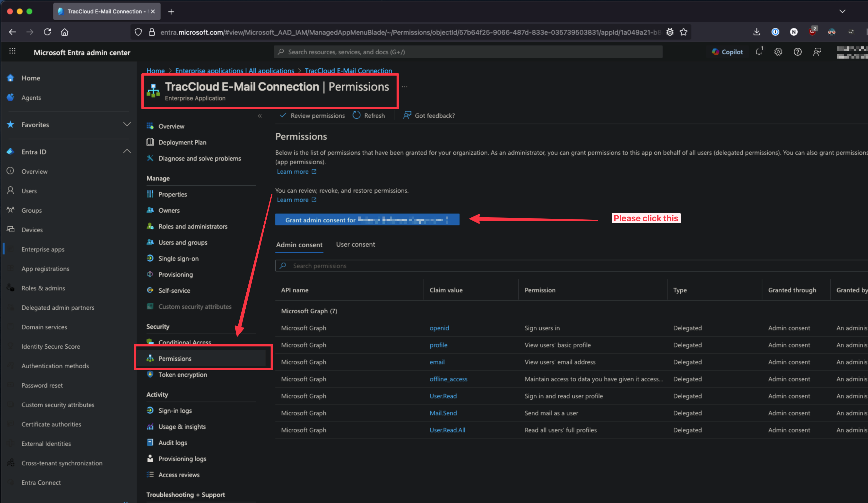
Task: Click the notifications bell icon
Action: 759,52
